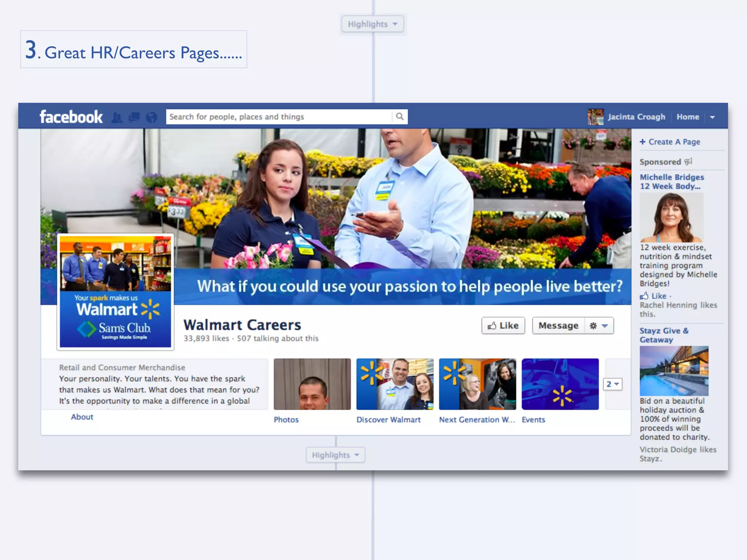747x560 pixels.
Task: Expand more app tabs with the 2 dropdown
Action: coord(612,384)
